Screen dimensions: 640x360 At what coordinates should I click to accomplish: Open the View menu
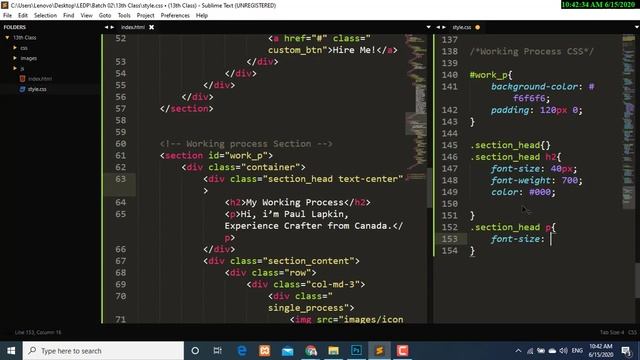click(87, 15)
